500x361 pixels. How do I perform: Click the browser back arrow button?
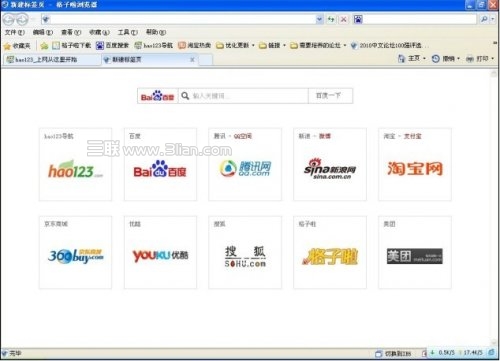tap(9, 20)
